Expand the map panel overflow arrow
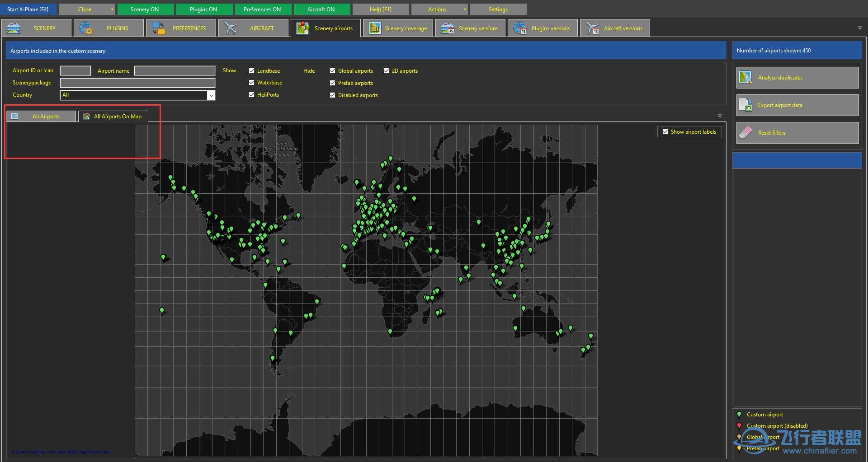This screenshot has height=462, width=868. (720, 116)
